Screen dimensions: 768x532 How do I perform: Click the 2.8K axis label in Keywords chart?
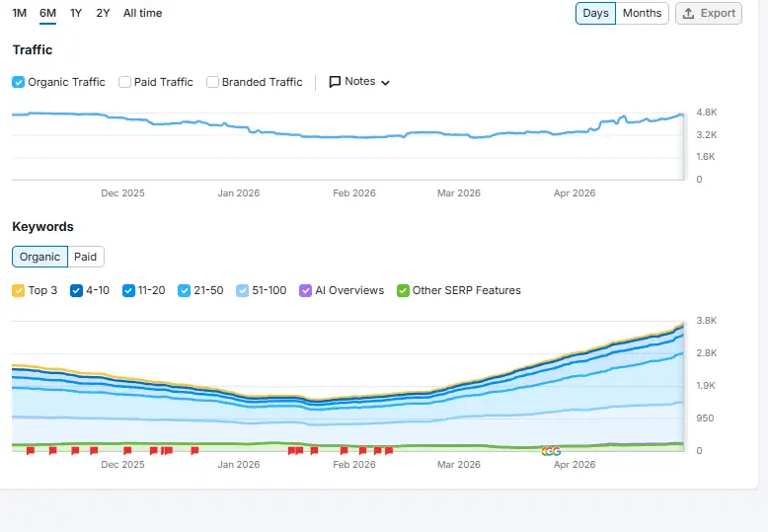coord(706,353)
